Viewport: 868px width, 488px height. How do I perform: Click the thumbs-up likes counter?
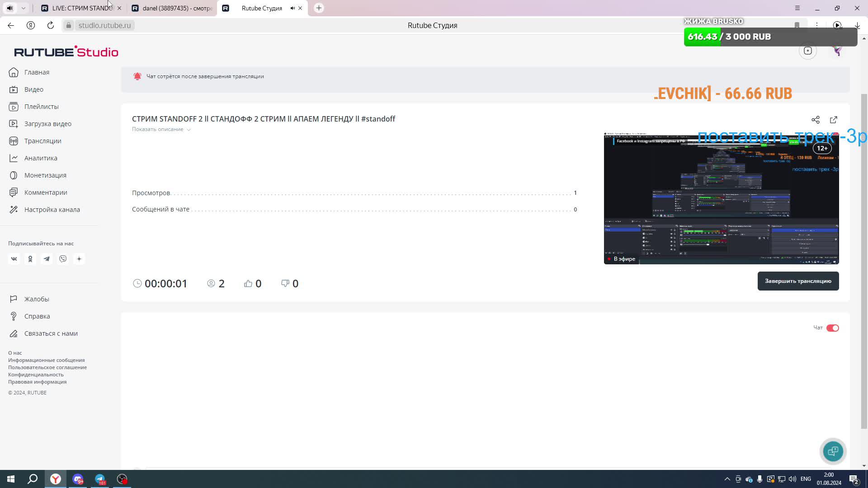(253, 283)
